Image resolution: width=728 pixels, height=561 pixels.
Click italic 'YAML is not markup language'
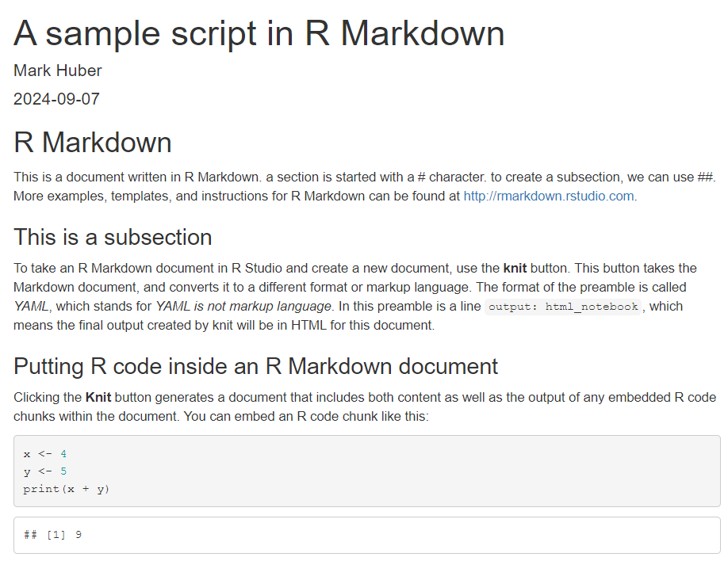click(x=243, y=306)
